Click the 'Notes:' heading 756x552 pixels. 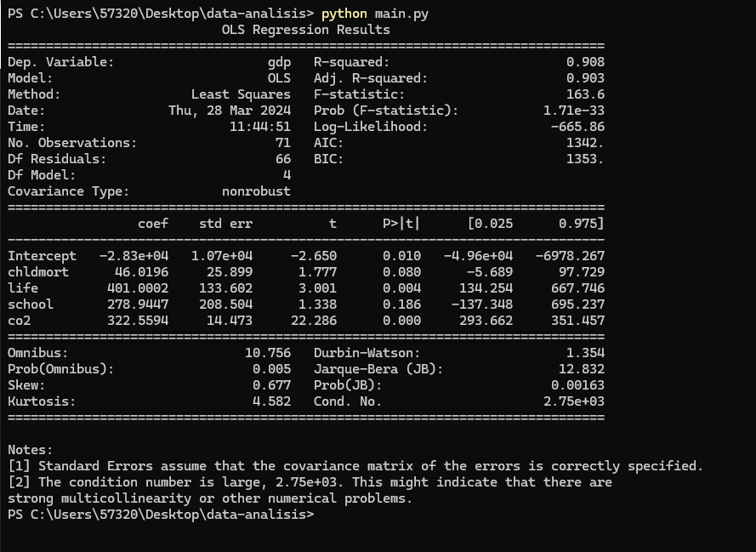pyautogui.click(x=31, y=449)
